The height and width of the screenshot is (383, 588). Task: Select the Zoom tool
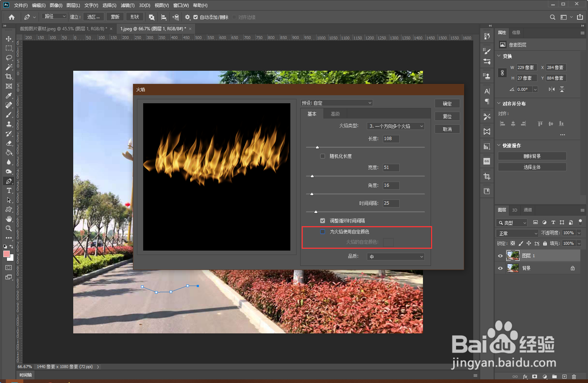point(9,228)
